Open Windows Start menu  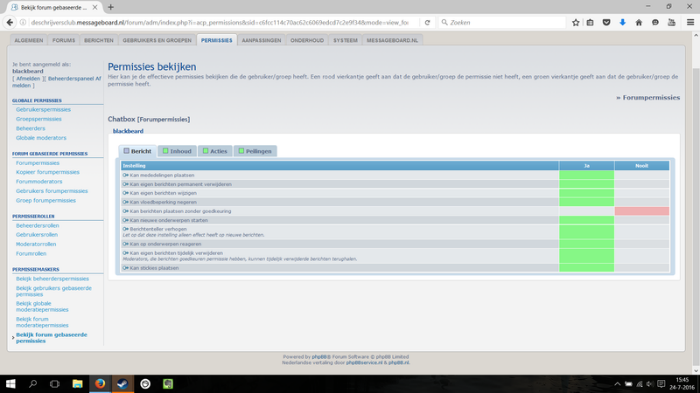click(11, 384)
